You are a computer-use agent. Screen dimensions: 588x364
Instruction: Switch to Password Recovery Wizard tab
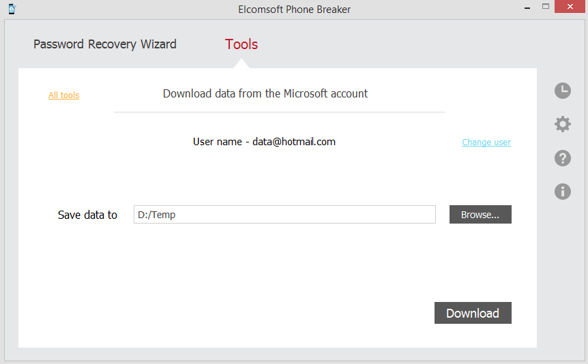tap(105, 44)
